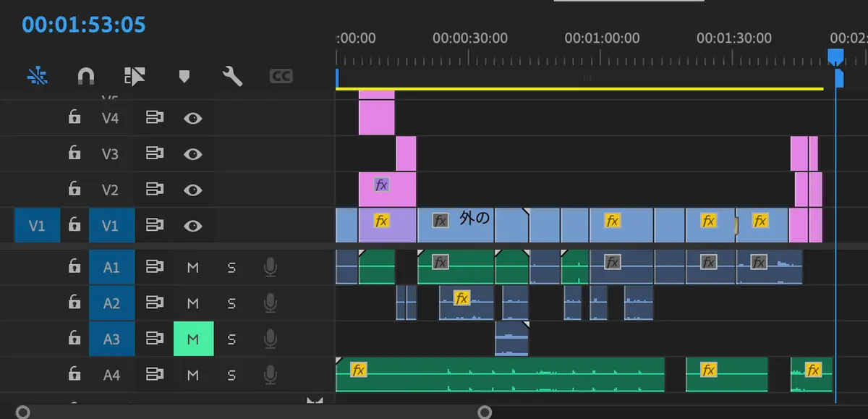The width and height of the screenshot is (868, 419).
Task: Solo track A2 with the S button
Action: click(x=231, y=303)
